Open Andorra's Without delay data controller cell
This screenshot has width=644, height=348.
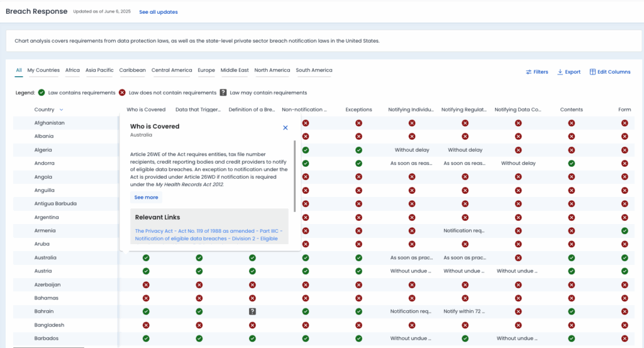518,163
